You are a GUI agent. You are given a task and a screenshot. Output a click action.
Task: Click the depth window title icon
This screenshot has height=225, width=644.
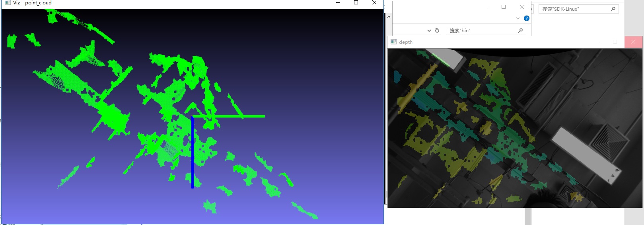(x=394, y=42)
